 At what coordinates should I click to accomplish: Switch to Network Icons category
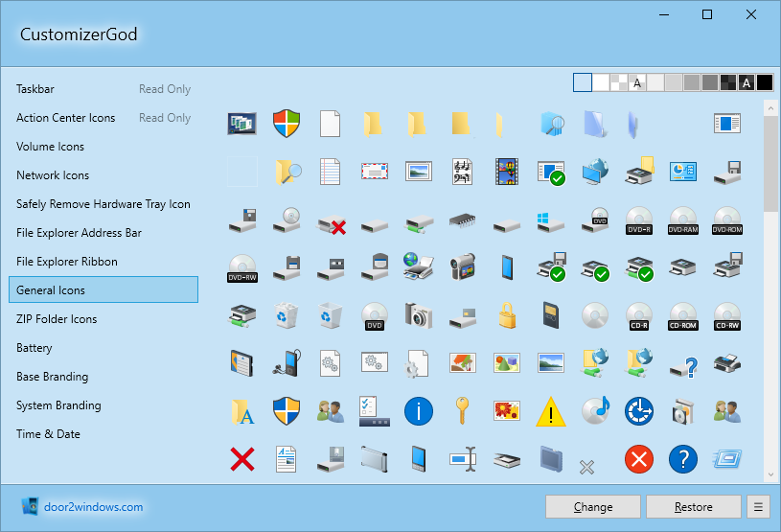pyautogui.click(x=103, y=175)
